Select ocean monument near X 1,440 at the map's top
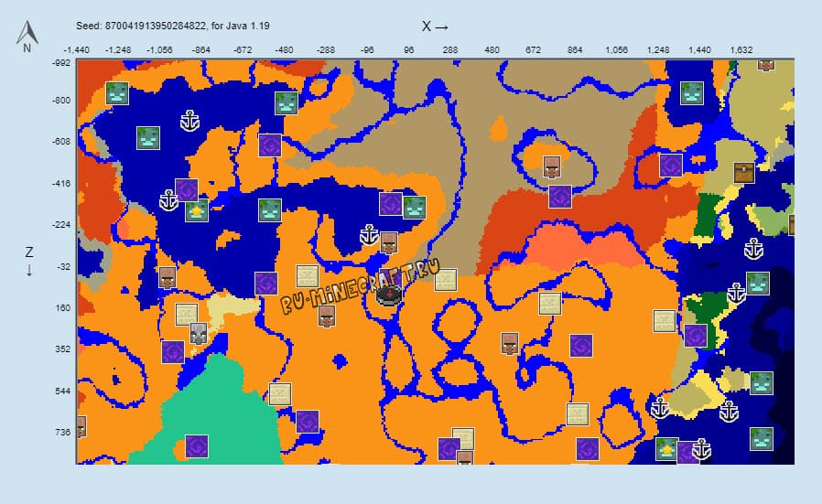The width and height of the screenshot is (822, 504). [691, 93]
